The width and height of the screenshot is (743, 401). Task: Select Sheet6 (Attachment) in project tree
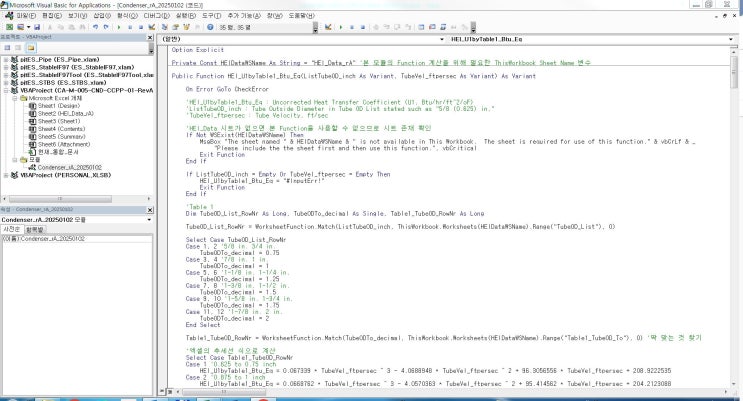click(x=64, y=144)
